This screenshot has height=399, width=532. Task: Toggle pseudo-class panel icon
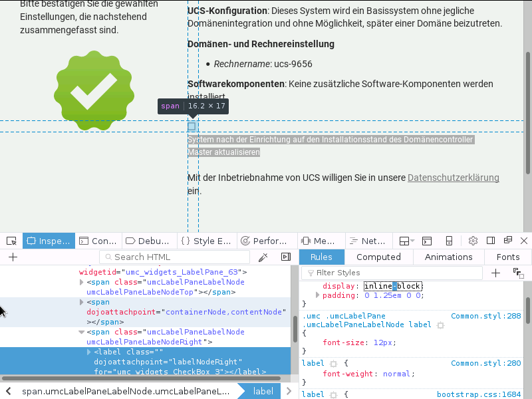click(x=518, y=273)
